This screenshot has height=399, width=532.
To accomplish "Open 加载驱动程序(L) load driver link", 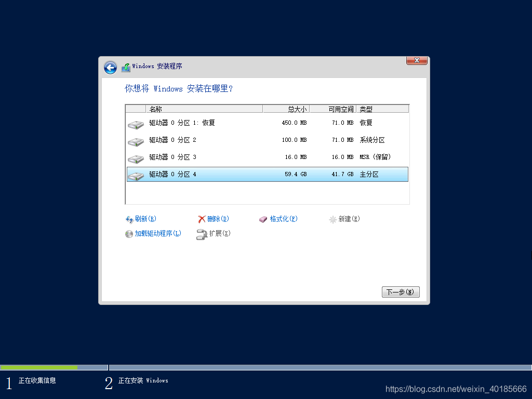I will click(158, 233).
